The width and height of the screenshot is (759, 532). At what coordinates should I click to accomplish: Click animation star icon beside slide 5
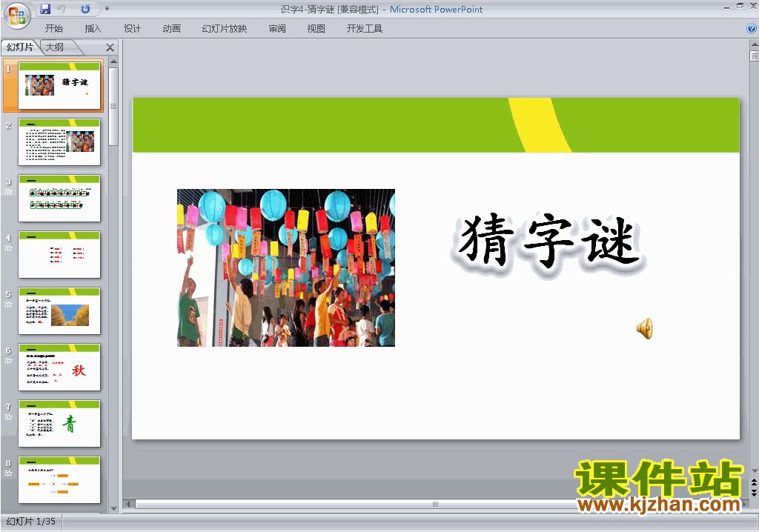(8, 304)
